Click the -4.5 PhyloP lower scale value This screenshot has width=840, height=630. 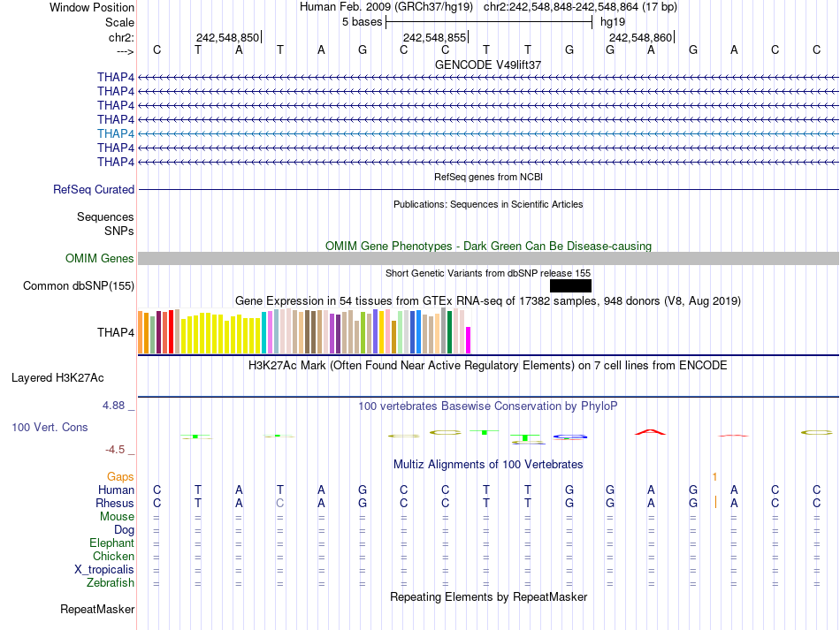point(115,450)
